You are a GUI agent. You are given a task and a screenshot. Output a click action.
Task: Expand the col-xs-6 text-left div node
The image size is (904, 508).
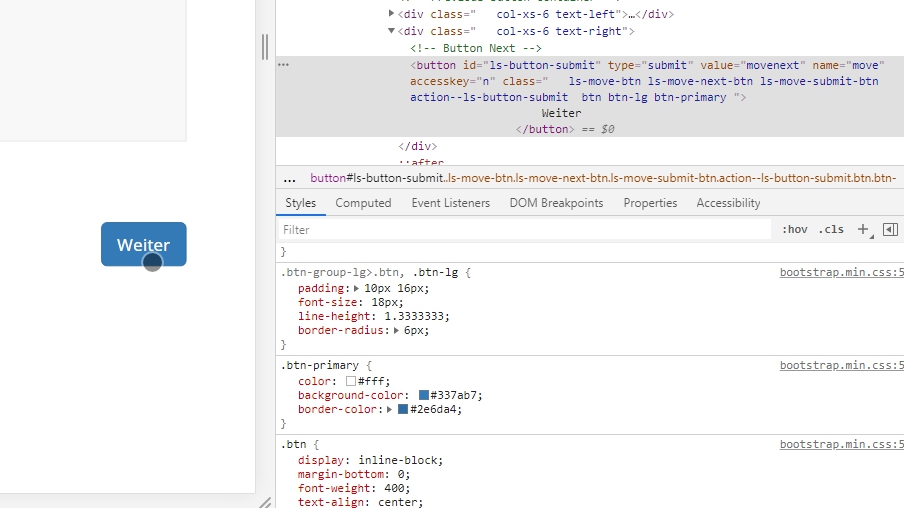point(392,14)
